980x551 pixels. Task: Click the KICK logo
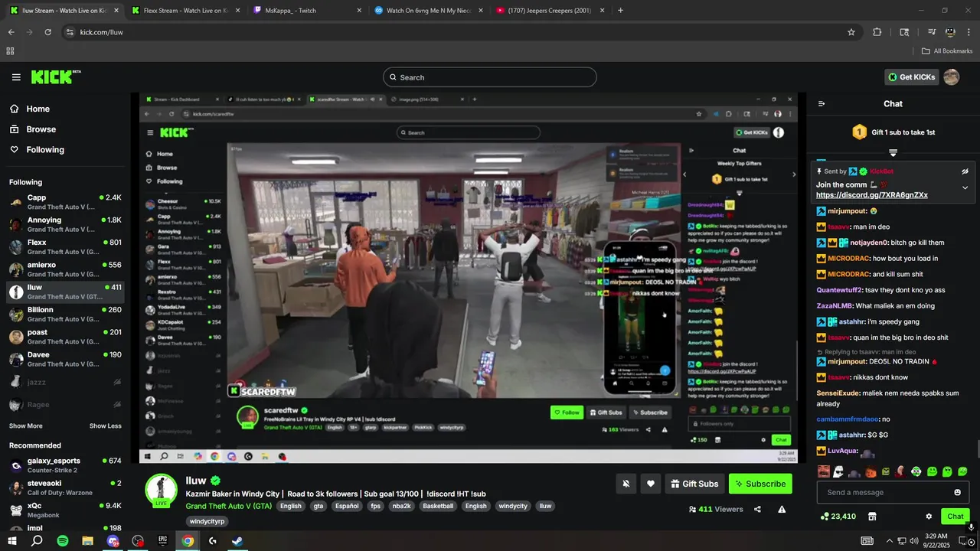coord(56,77)
